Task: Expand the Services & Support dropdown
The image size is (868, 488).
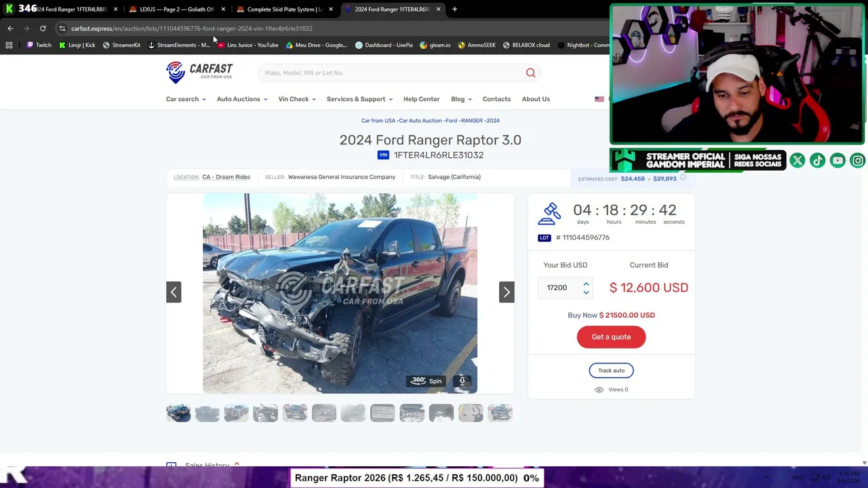Action: point(359,99)
